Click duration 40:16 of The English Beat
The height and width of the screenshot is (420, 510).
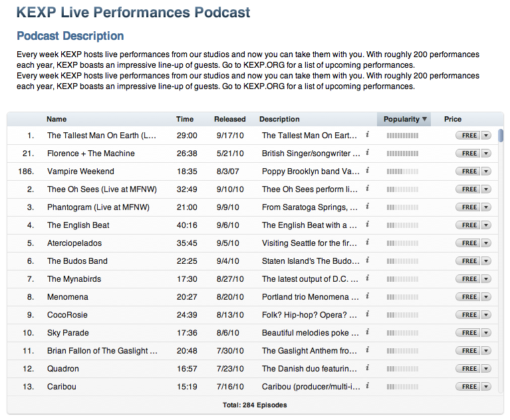click(x=187, y=225)
